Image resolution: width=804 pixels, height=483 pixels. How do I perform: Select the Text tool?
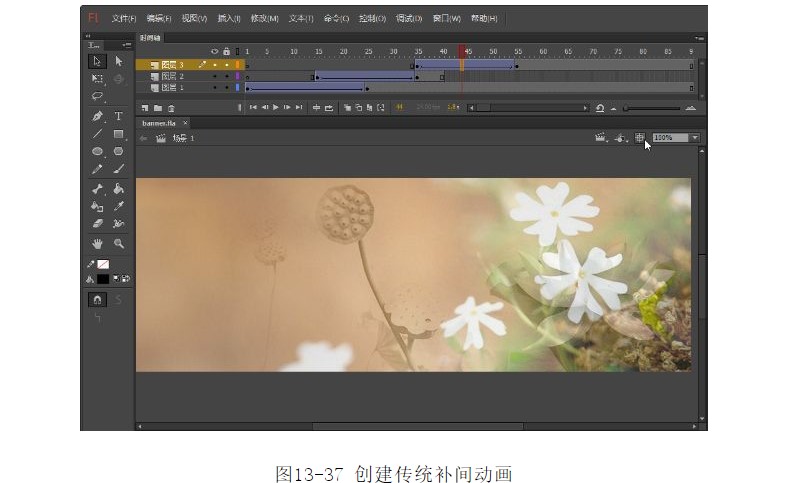coord(118,116)
